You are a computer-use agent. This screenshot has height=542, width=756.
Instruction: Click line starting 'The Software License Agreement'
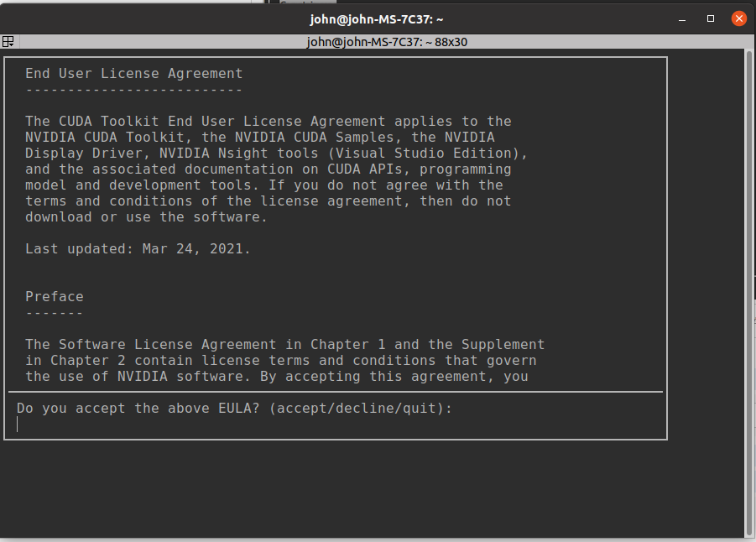point(285,344)
